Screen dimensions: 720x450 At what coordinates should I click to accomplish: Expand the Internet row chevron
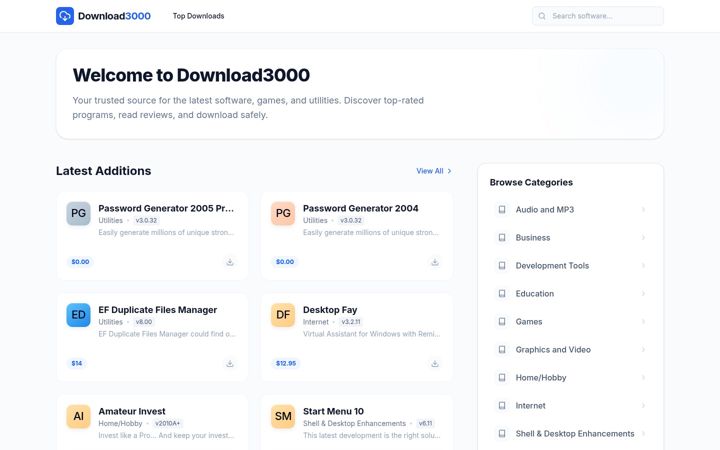(x=643, y=406)
